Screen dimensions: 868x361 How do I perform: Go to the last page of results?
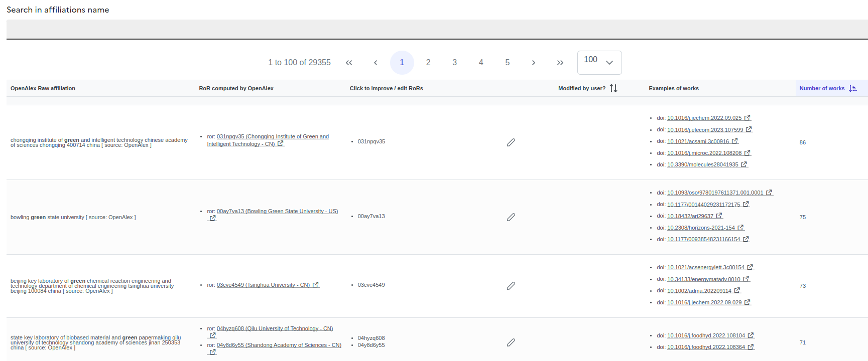coord(560,63)
